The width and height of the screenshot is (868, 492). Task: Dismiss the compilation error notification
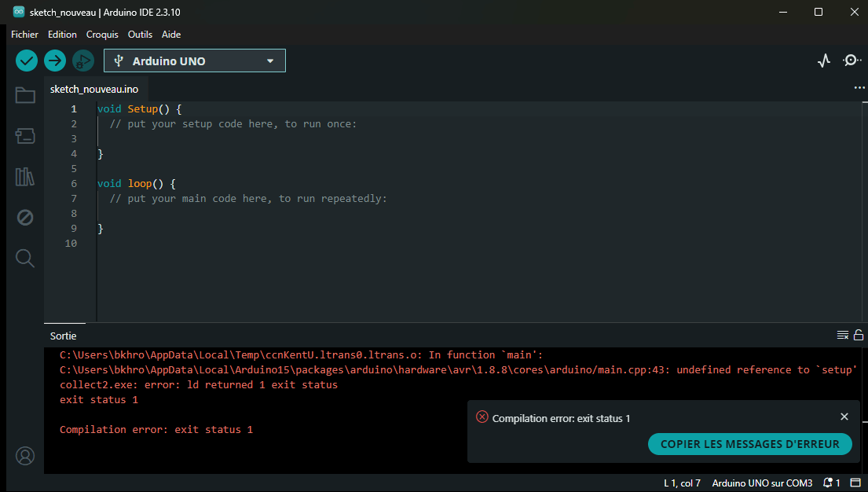tap(844, 417)
